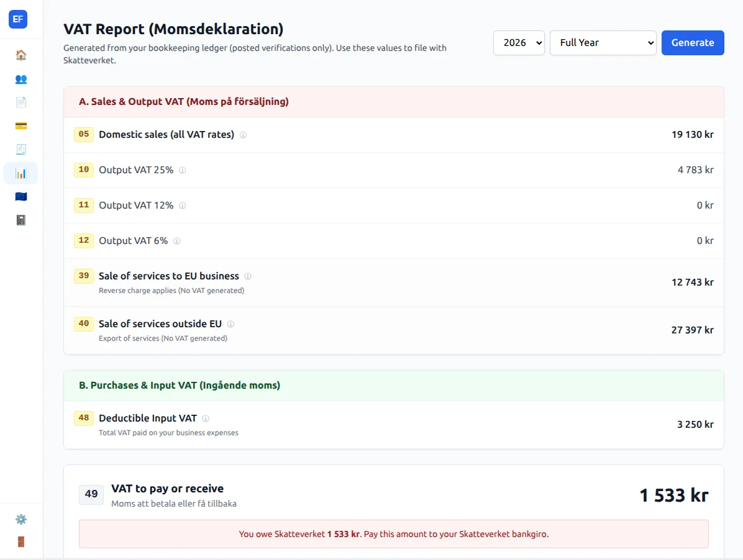Click box code 12 badge
The height and width of the screenshot is (560, 743).
tap(84, 240)
